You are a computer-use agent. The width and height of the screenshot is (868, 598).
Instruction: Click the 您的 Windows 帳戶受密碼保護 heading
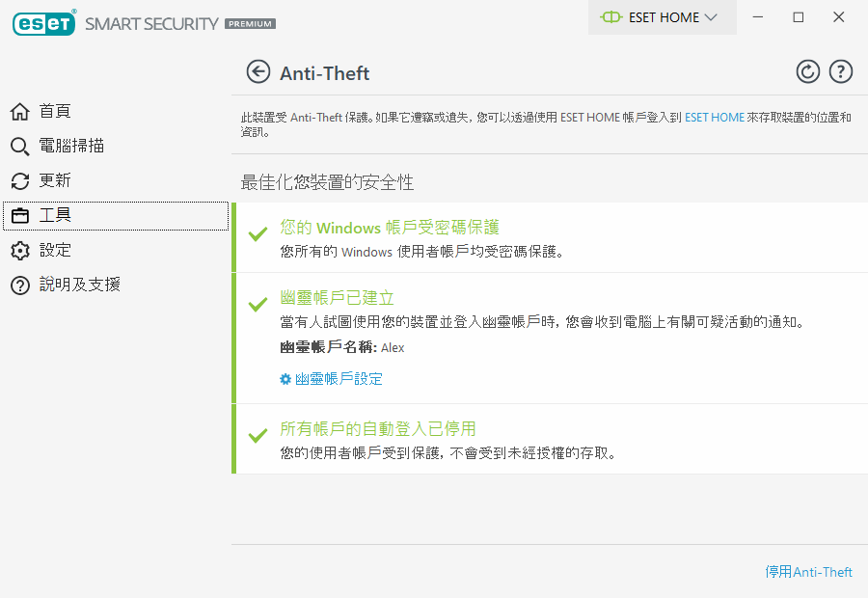[x=389, y=228]
